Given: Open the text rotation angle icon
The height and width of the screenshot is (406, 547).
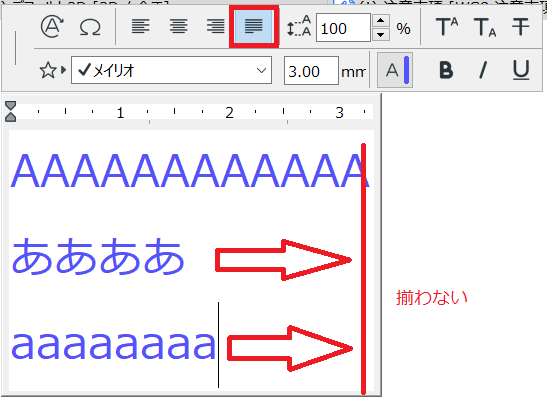Looking at the screenshot, I should click(52, 27).
